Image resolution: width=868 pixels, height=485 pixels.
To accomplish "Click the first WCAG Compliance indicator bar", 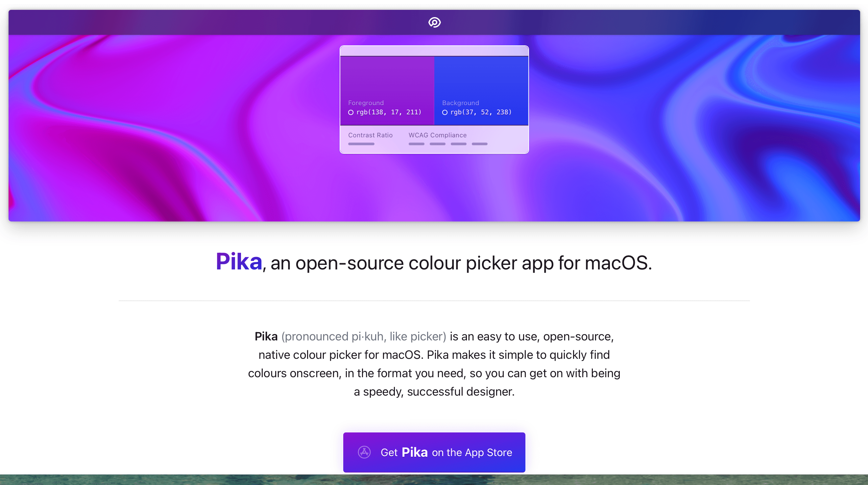I will 417,144.
